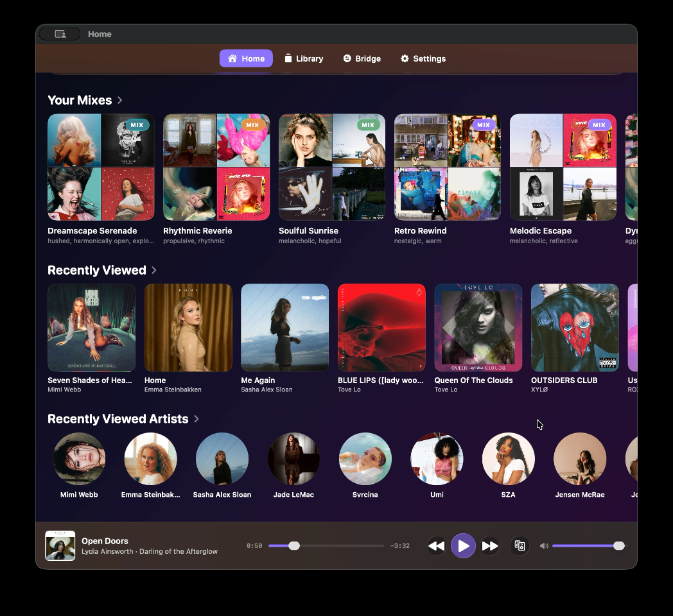This screenshot has width=673, height=616.
Task: Open Recently Viewed heading
Action: [x=97, y=270]
